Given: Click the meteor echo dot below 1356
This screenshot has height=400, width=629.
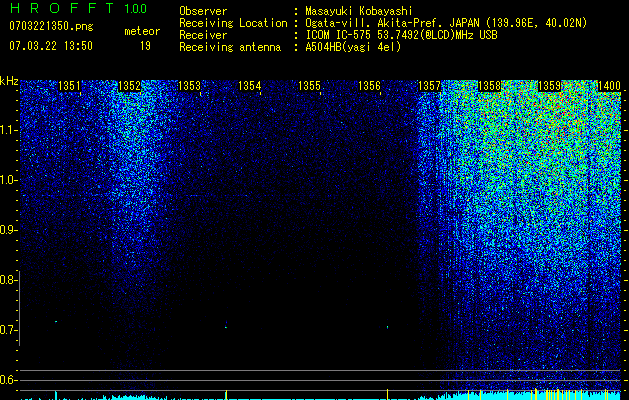Looking at the screenshot, I should (388, 327).
